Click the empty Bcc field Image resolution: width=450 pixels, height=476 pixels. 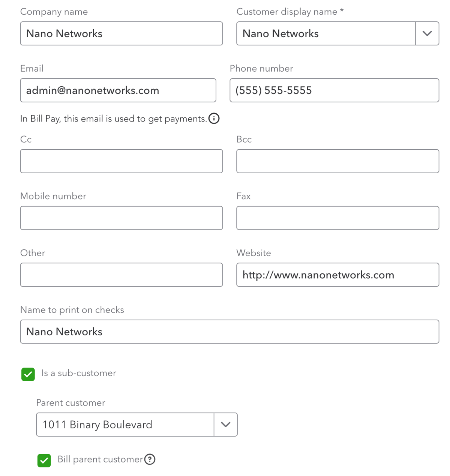click(337, 161)
